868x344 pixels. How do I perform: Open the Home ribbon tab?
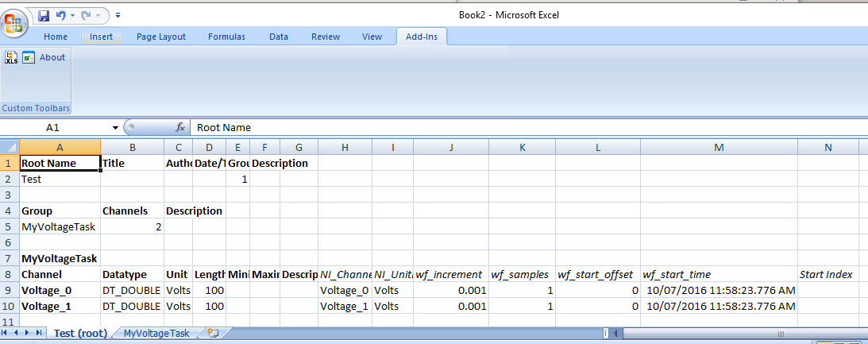pyautogui.click(x=56, y=37)
